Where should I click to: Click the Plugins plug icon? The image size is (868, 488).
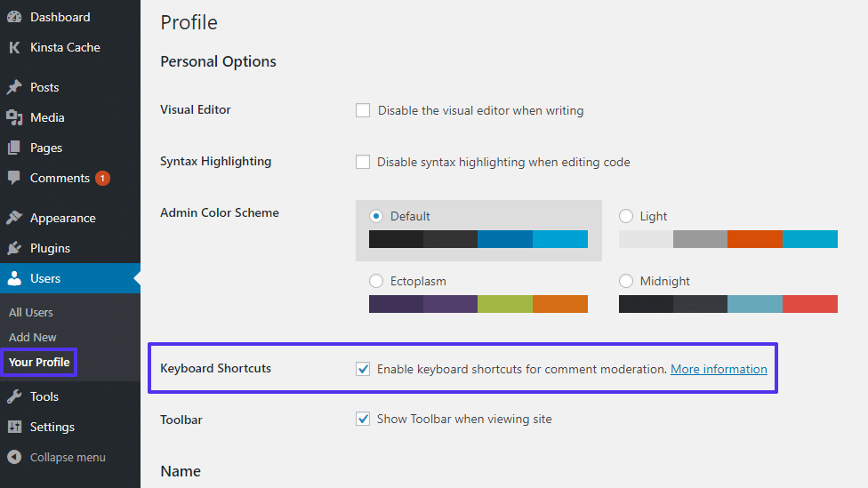click(x=14, y=248)
